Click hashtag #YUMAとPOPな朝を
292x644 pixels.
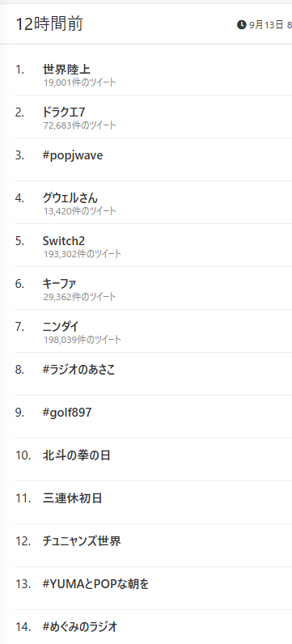click(95, 583)
